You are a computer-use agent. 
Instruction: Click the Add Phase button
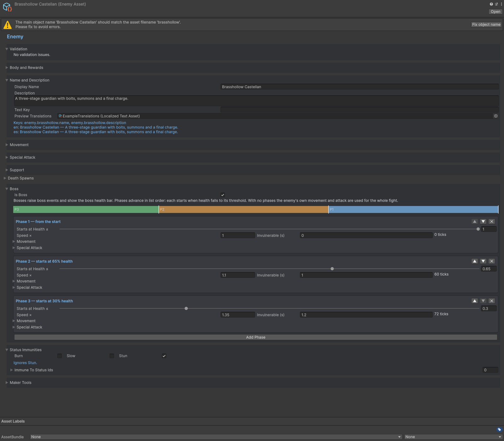coord(256,337)
